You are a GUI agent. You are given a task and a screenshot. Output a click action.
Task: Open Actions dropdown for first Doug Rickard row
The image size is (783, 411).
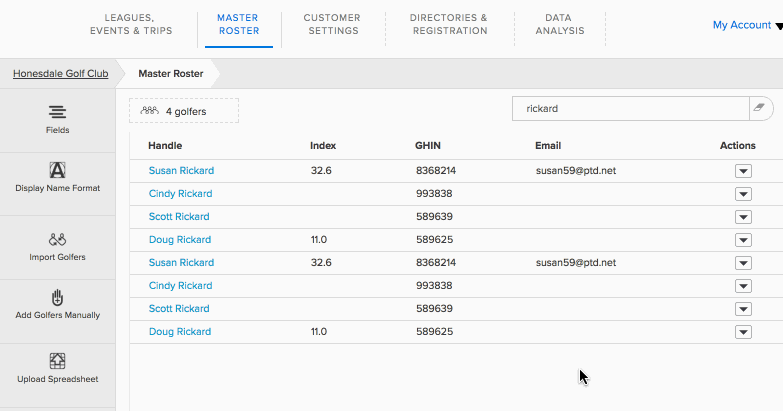pos(743,240)
